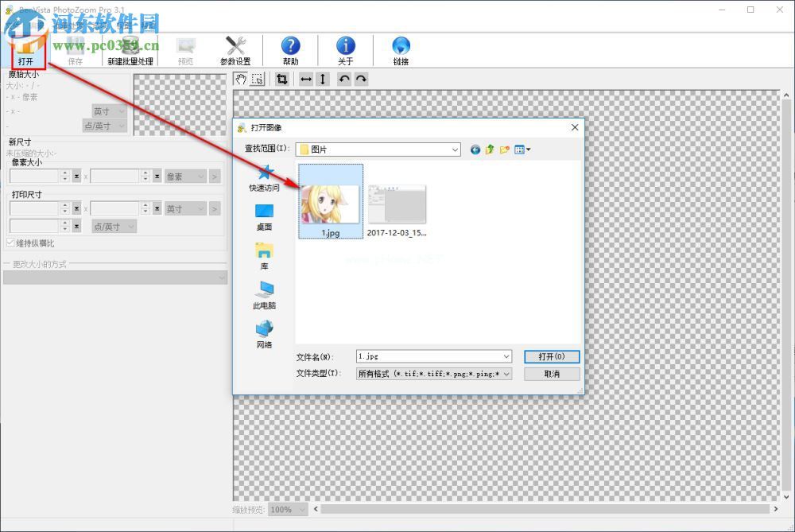Open the 帮助 Help menu
The height and width of the screenshot is (532, 795).
pos(291,49)
